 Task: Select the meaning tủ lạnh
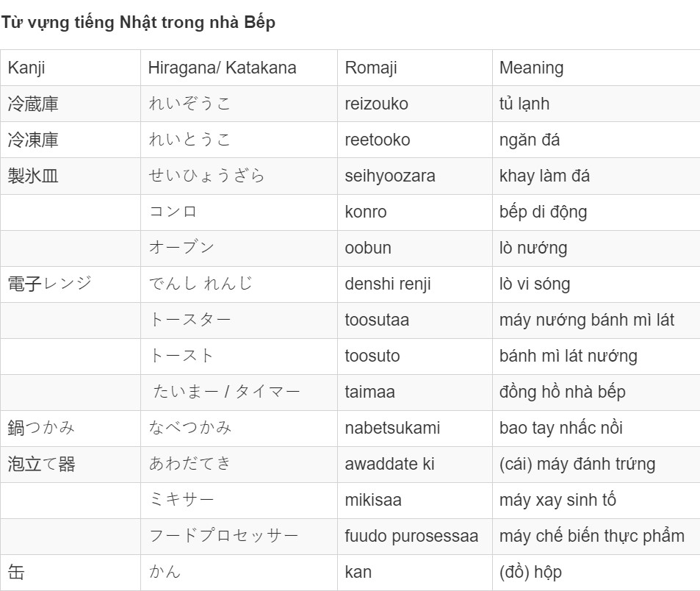524,104
